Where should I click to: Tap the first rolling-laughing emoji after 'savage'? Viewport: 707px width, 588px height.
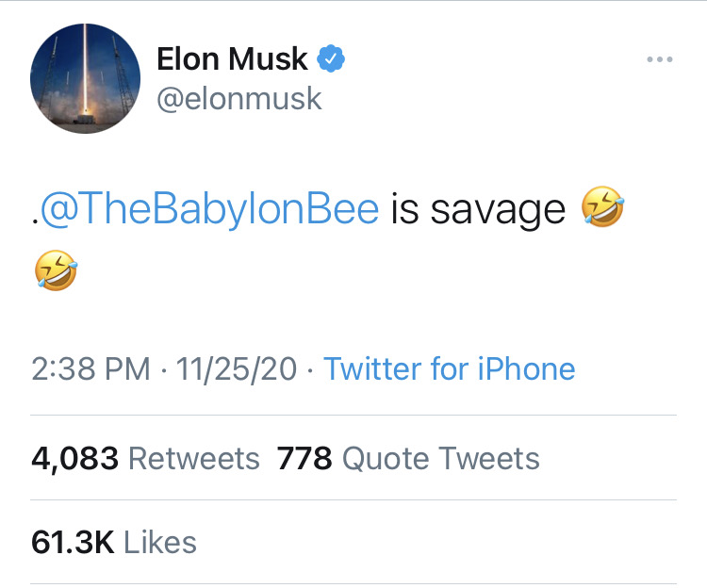click(x=603, y=208)
